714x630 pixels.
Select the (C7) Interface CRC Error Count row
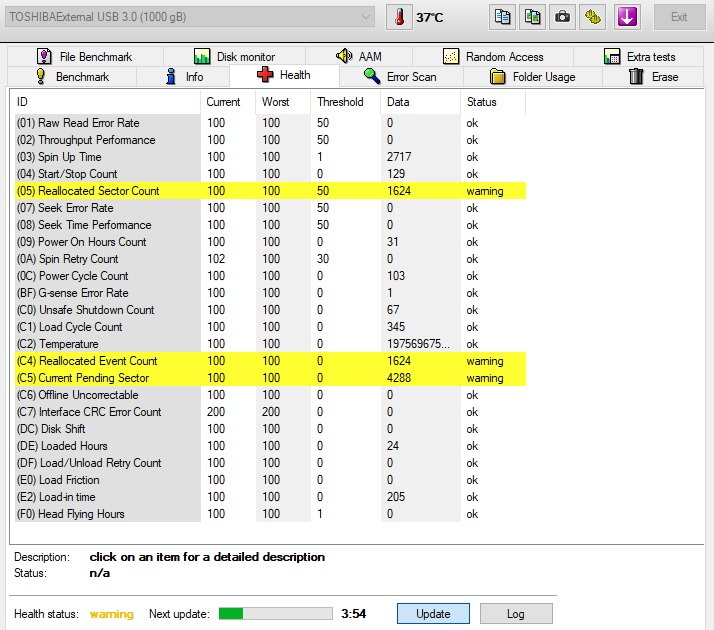270,412
